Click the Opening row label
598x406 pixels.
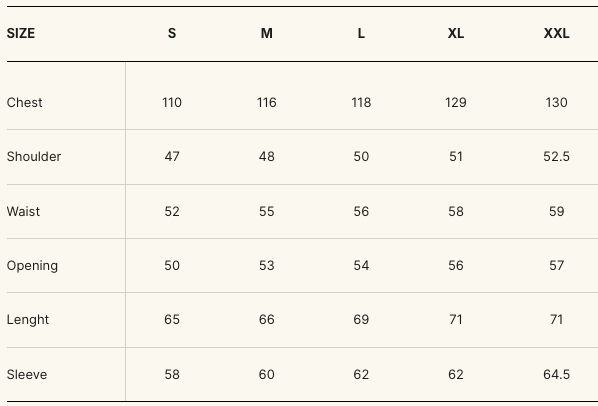pyautogui.click(x=32, y=266)
